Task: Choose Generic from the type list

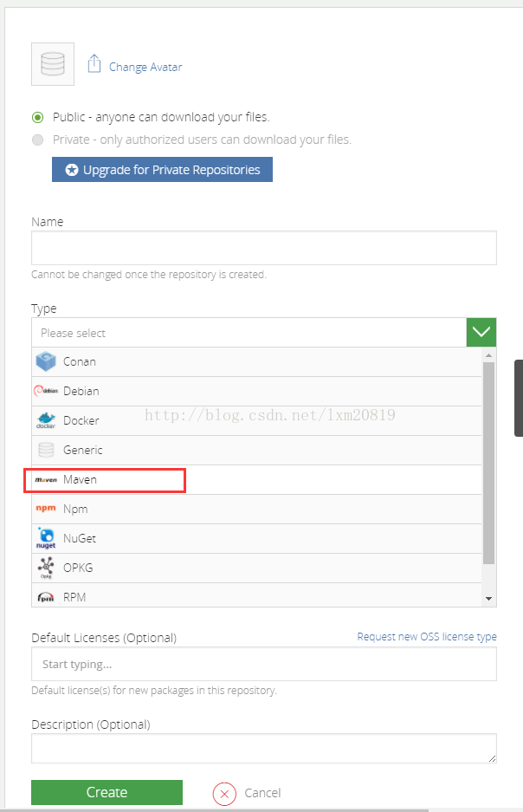Action: coord(256,450)
